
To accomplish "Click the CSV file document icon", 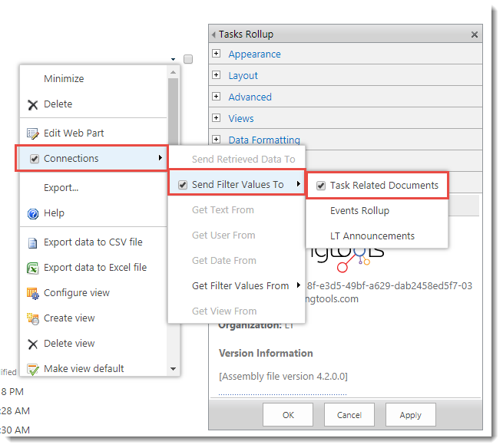I will (x=33, y=243).
